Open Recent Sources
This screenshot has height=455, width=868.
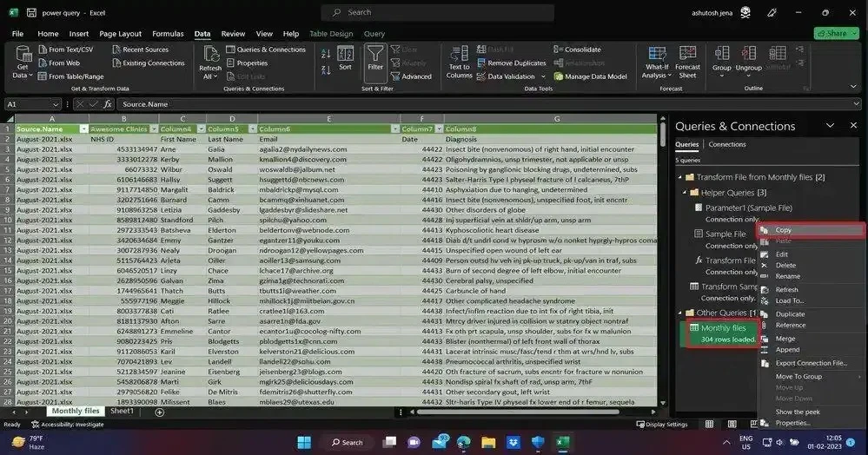click(x=141, y=49)
